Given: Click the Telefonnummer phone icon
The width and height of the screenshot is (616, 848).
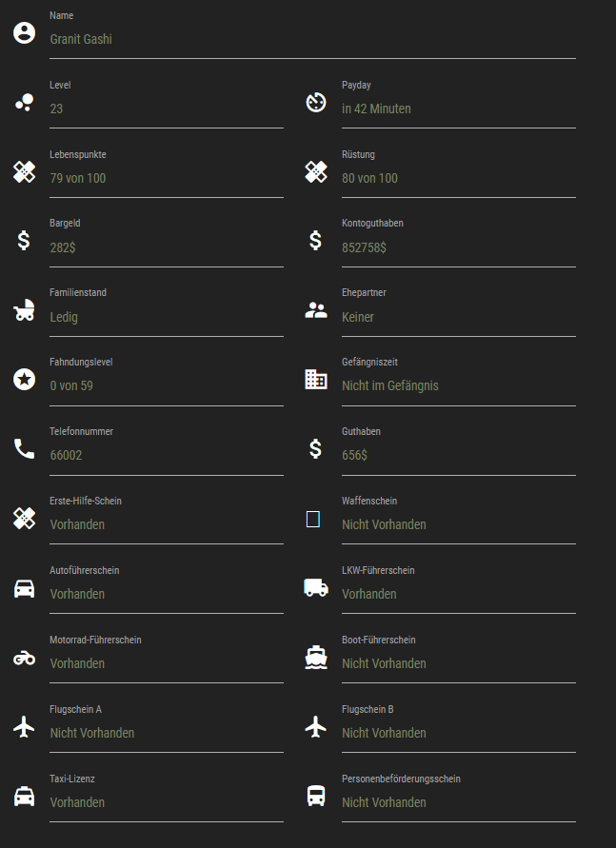Looking at the screenshot, I should pyautogui.click(x=24, y=448).
